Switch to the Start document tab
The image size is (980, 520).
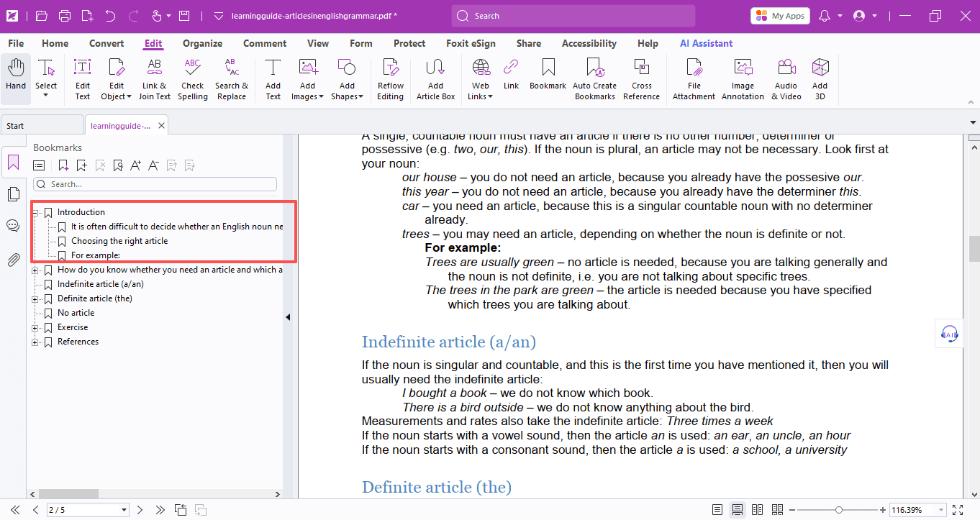42,125
